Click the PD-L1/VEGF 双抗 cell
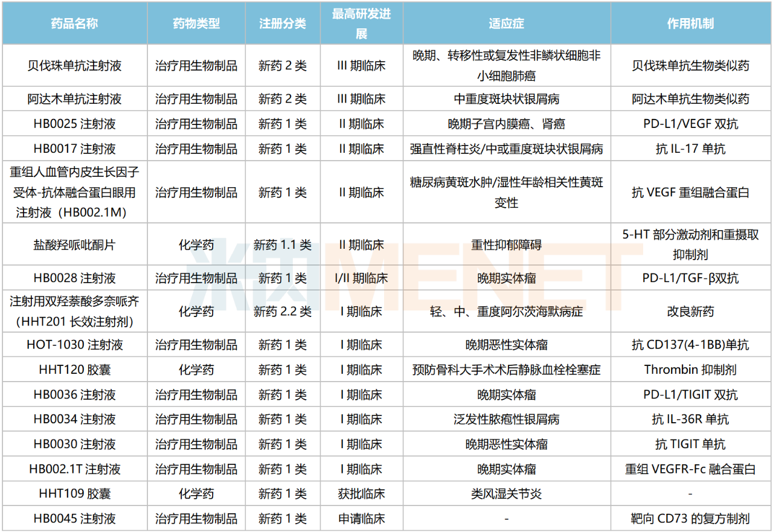Viewport: 773px width, 532px height. click(691, 124)
